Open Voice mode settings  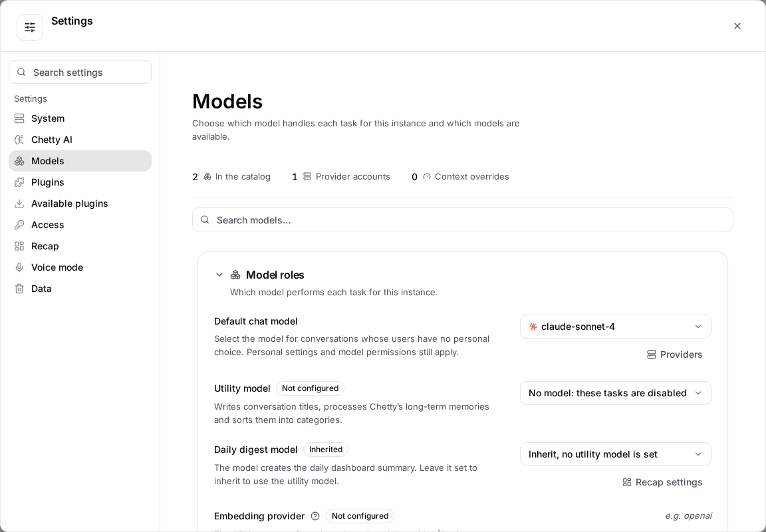(x=80, y=267)
